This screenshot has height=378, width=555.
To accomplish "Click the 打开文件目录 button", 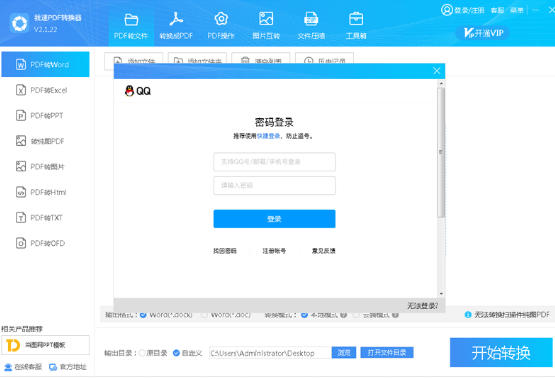I will coord(387,353).
